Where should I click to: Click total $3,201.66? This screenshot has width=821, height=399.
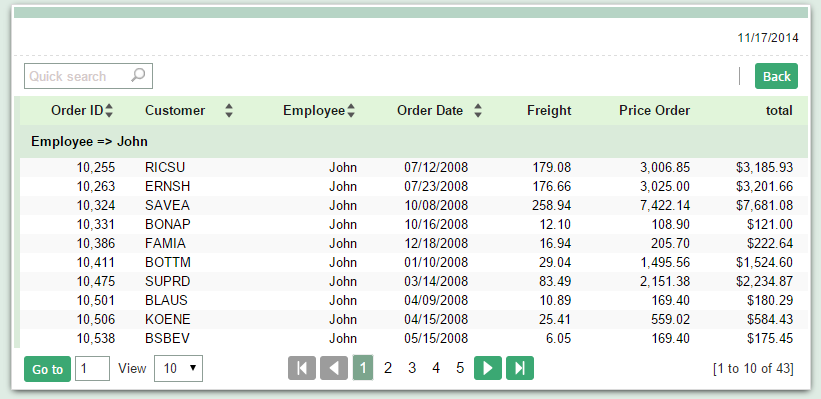point(764,186)
